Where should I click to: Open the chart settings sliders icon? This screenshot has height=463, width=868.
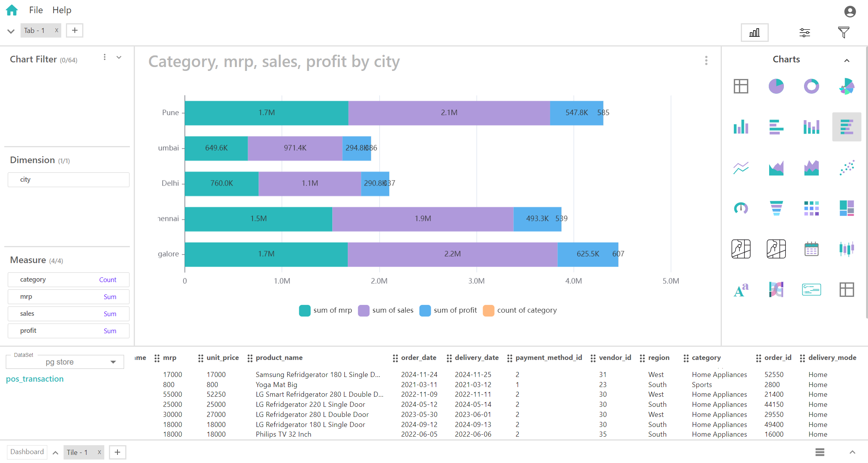tap(804, 33)
